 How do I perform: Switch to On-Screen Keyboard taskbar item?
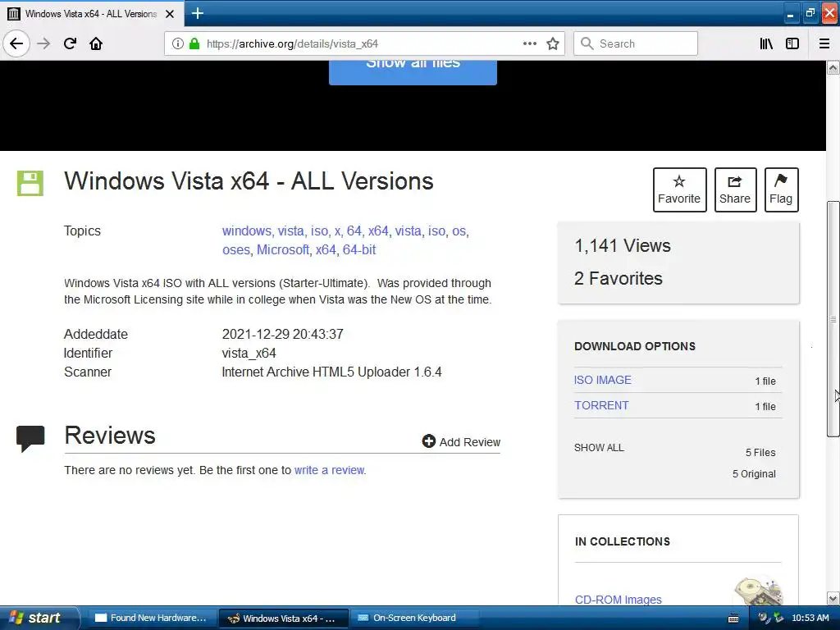pyautogui.click(x=414, y=618)
